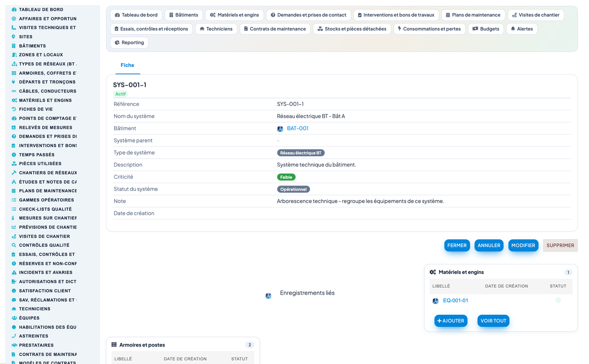The width and height of the screenshot is (589, 364).
Task: Open the Budgets top tab
Action: click(486, 29)
